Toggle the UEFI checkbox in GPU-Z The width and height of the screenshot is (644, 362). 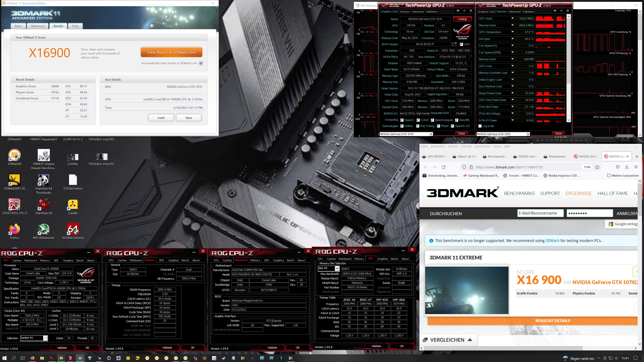tap(462, 44)
